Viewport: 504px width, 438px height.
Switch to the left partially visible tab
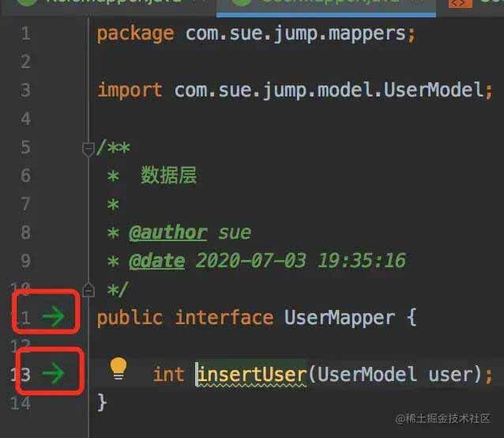[107, 5]
